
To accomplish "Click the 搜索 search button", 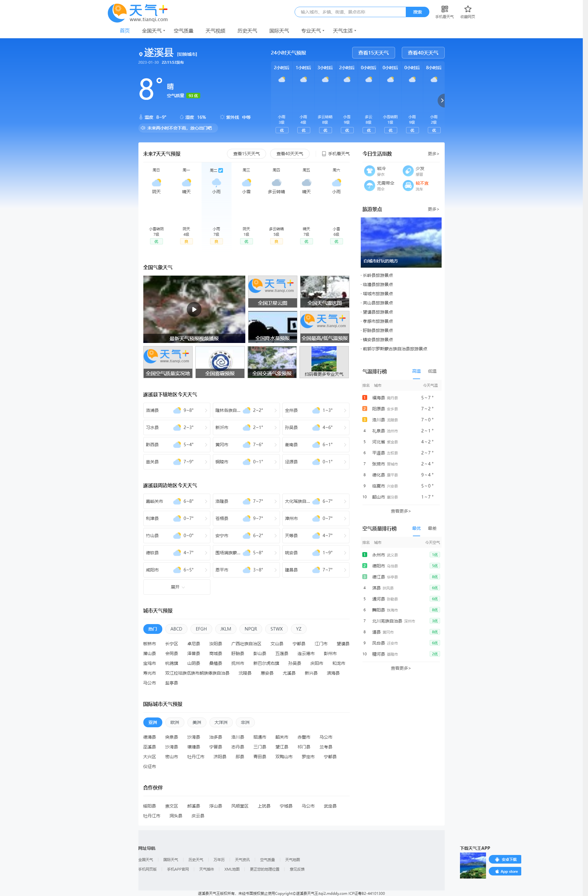I will tap(417, 12).
